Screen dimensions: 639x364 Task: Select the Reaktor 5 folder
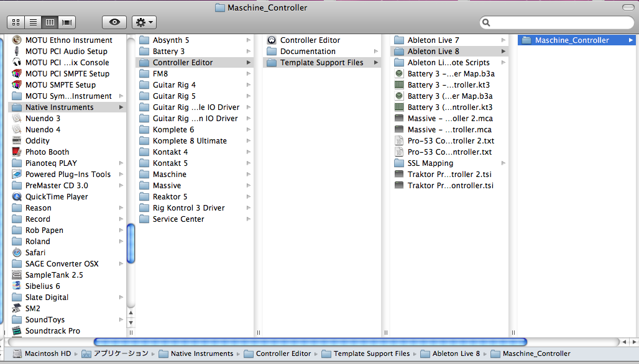[x=195, y=197]
